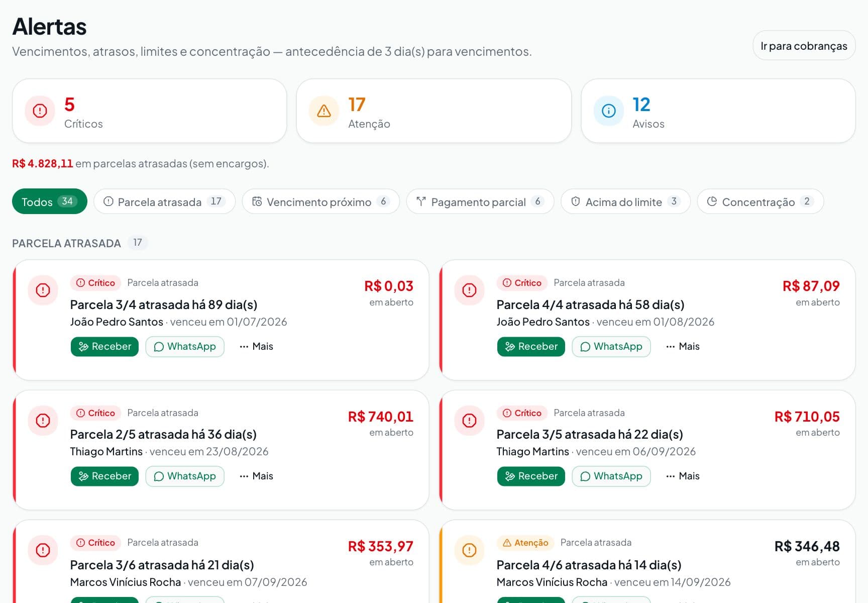This screenshot has width=868, height=603.
Task: Open Mais options on Parcela 4/4 card
Action: (x=683, y=346)
